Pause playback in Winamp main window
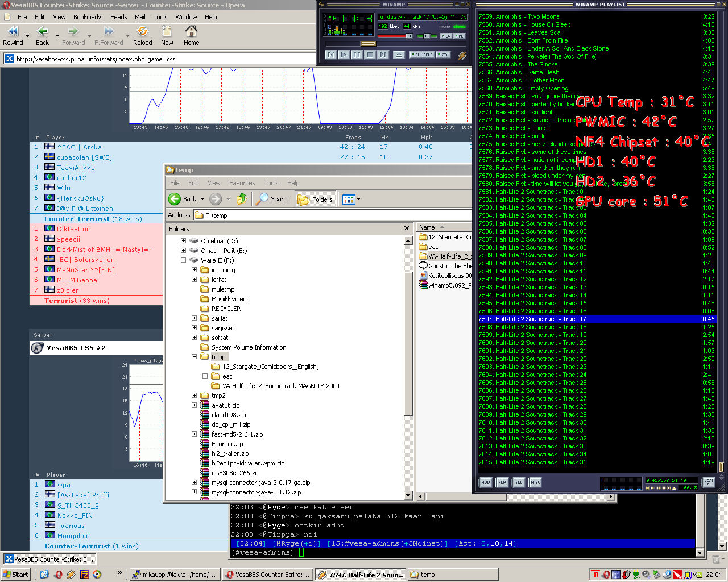The image size is (728, 582). click(357, 55)
